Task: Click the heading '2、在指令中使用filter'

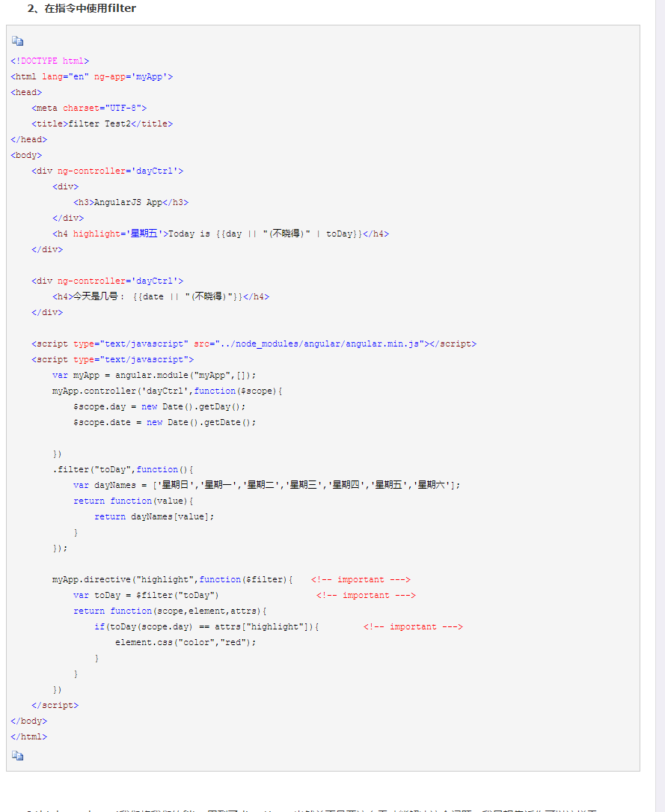Action: click(x=82, y=8)
